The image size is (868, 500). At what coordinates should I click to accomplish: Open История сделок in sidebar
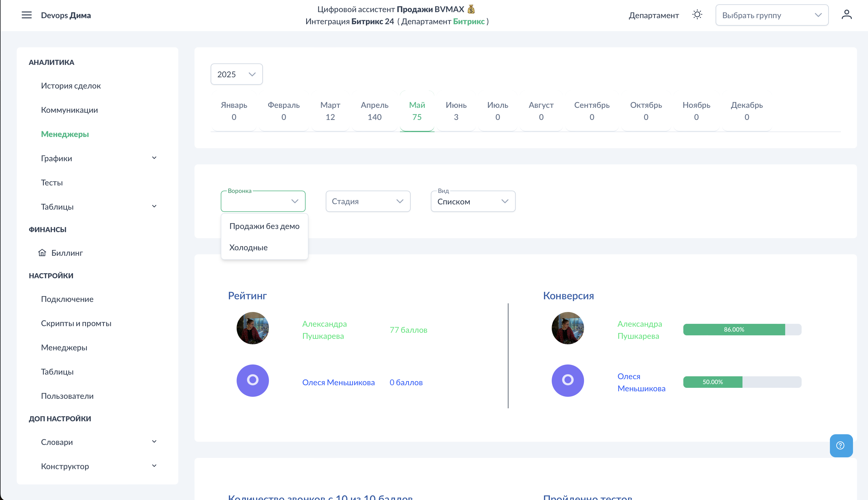[x=71, y=86]
